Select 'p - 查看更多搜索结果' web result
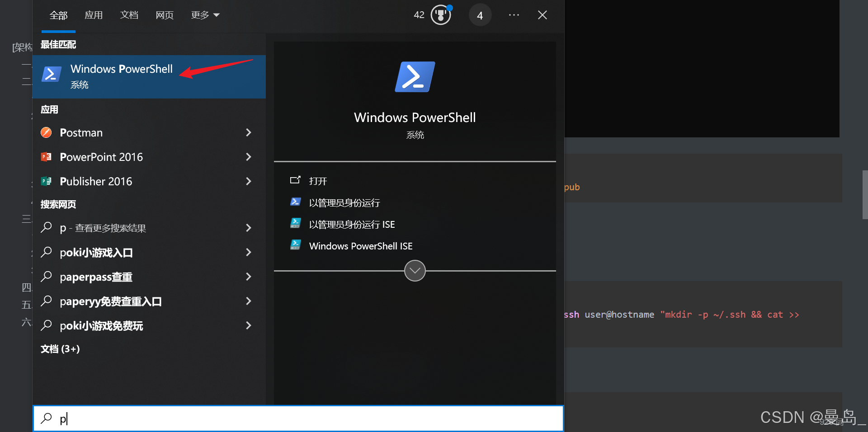The height and width of the screenshot is (432, 868). coord(103,228)
